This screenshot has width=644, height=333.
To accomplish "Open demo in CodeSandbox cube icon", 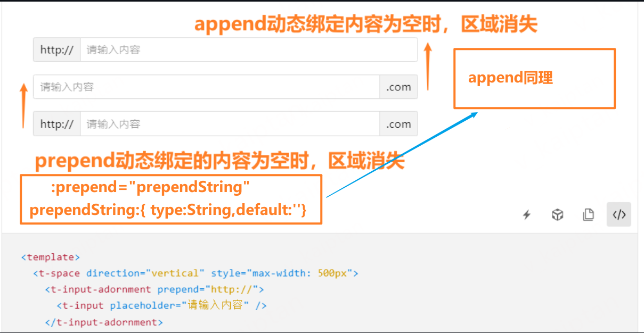I will tap(557, 214).
